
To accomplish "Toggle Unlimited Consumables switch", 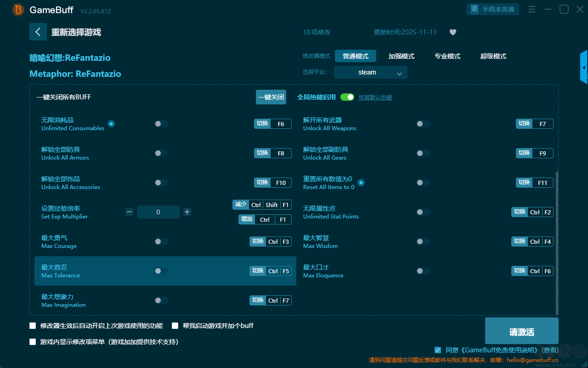I will [x=161, y=124].
